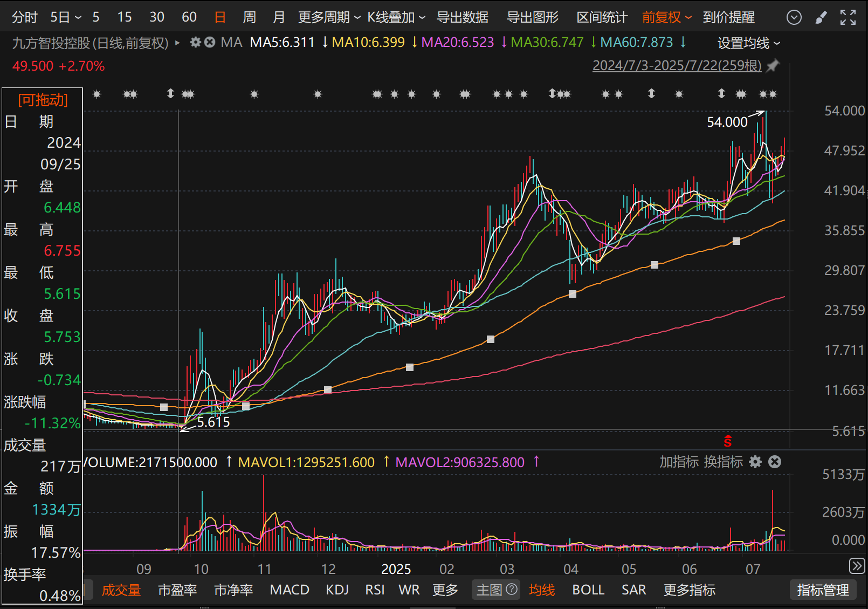Image resolution: width=868 pixels, height=609 pixels.
Task: Click 导出数据 export data button
Action: tap(462, 17)
